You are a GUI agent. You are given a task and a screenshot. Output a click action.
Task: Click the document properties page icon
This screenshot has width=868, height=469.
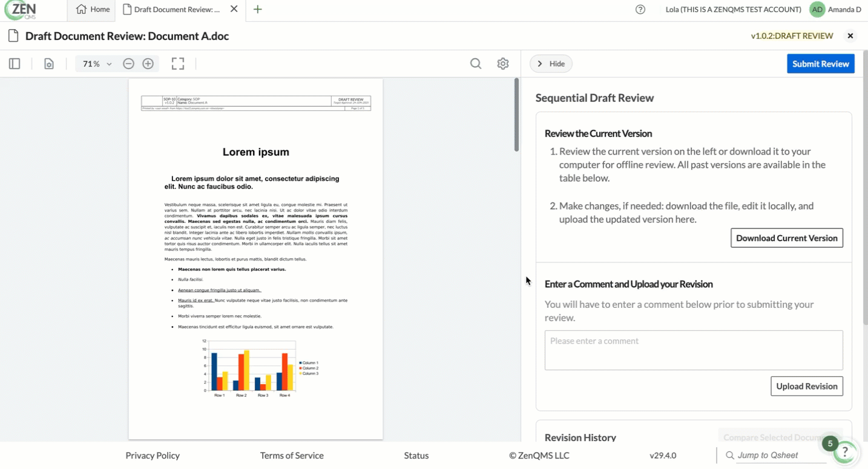tap(49, 64)
